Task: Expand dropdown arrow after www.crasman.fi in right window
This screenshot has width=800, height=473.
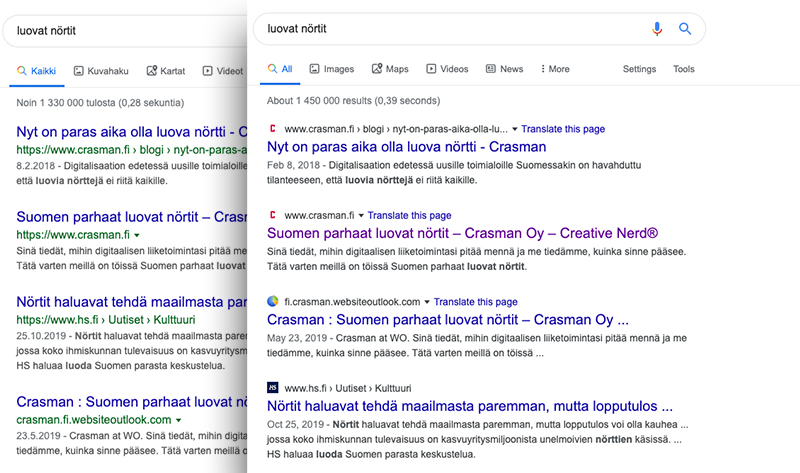Action: [361, 215]
